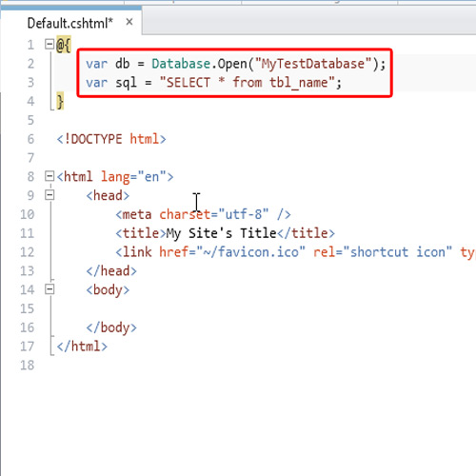The width and height of the screenshot is (476, 476).
Task: Click line number 7 in gutter
Action: click(x=30, y=158)
